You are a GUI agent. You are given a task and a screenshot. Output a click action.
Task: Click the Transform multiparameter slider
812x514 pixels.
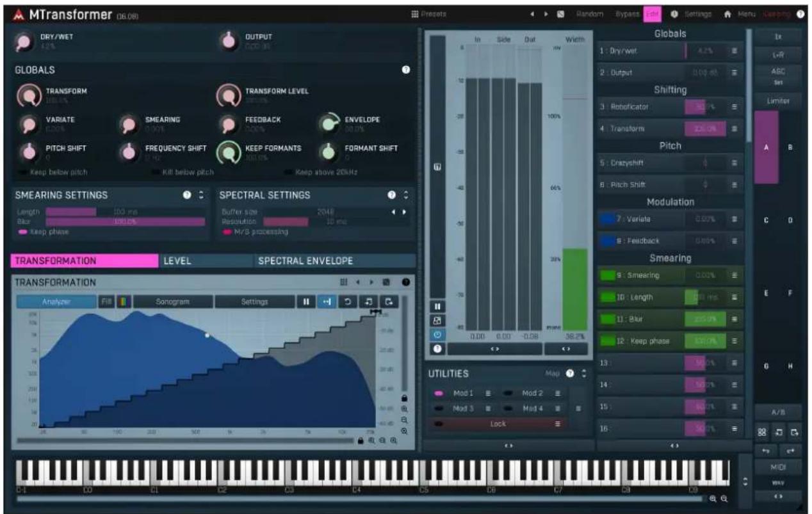pos(706,129)
